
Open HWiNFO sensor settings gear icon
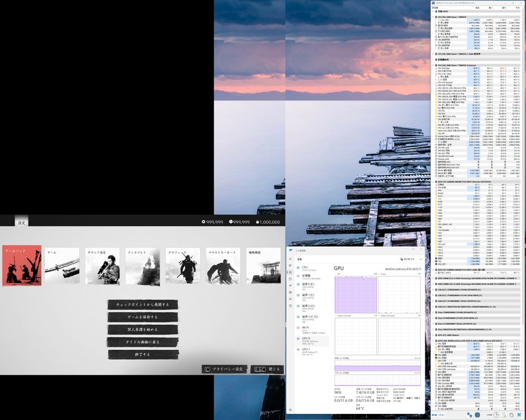pyautogui.click(x=512, y=415)
